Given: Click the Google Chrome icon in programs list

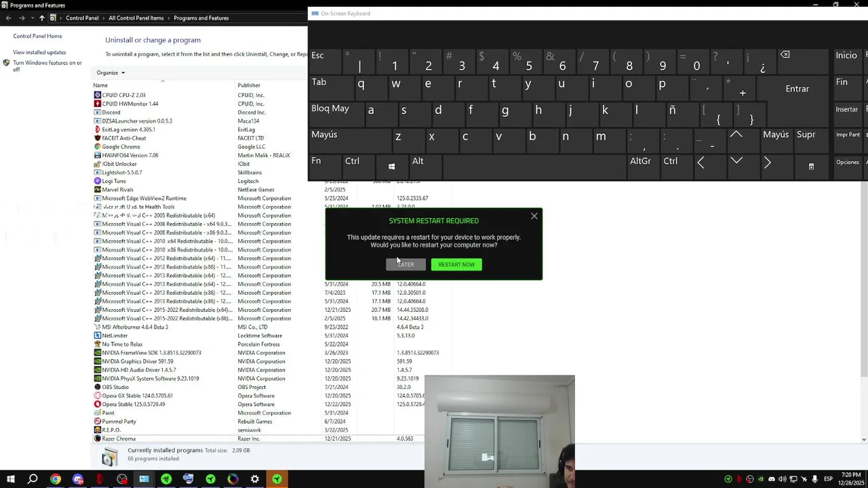Looking at the screenshot, I should coord(98,146).
